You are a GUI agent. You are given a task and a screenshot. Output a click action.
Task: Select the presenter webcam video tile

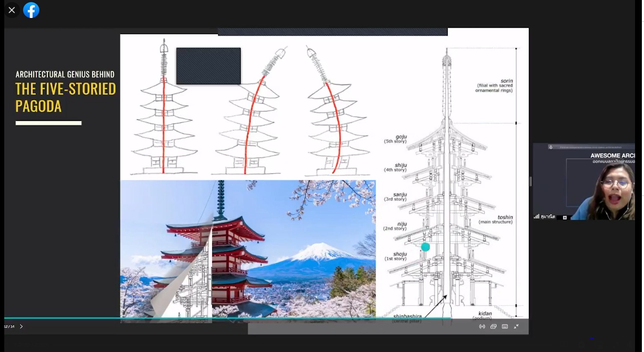coord(584,182)
